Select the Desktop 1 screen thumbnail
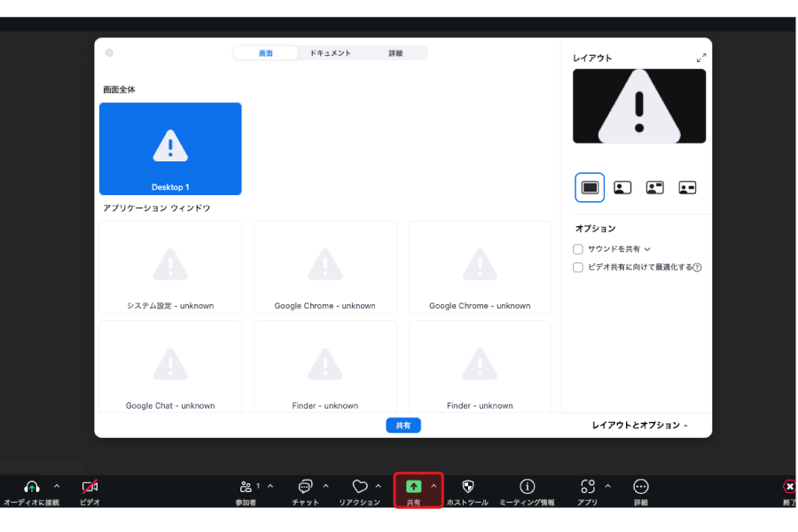The height and width of the screenshot is (532, 798). pos(170,148)
